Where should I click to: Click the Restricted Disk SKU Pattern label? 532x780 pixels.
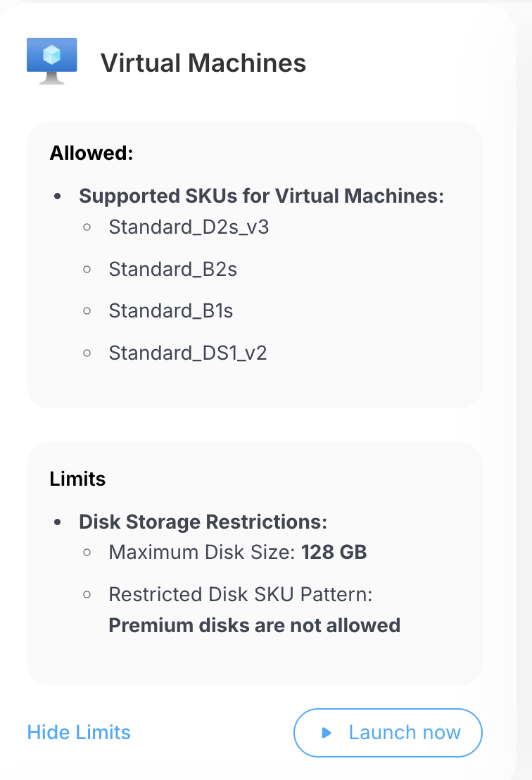pyautogui.click(x=240, y=594)
